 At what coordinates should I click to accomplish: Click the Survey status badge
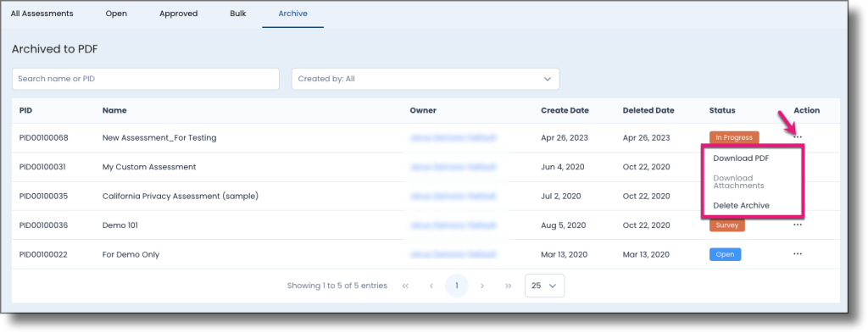coord(726,225)
